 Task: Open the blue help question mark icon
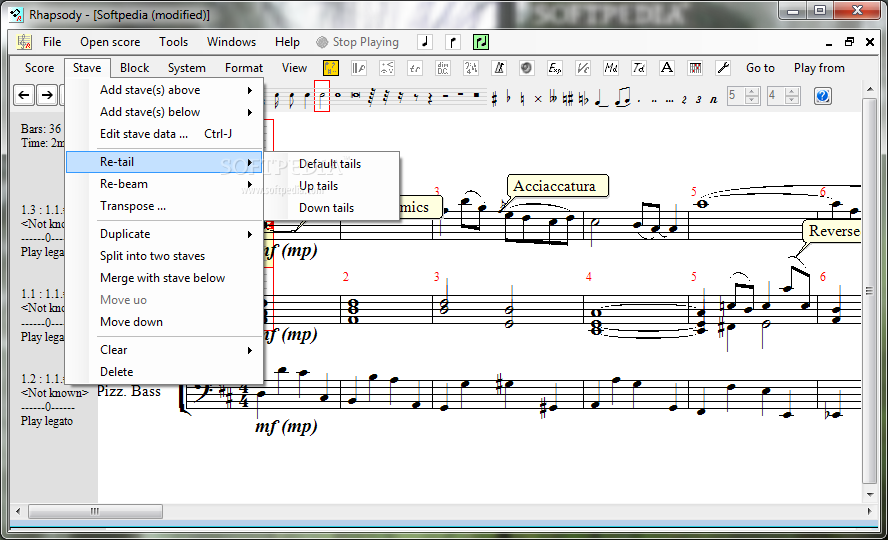(822, 96)
